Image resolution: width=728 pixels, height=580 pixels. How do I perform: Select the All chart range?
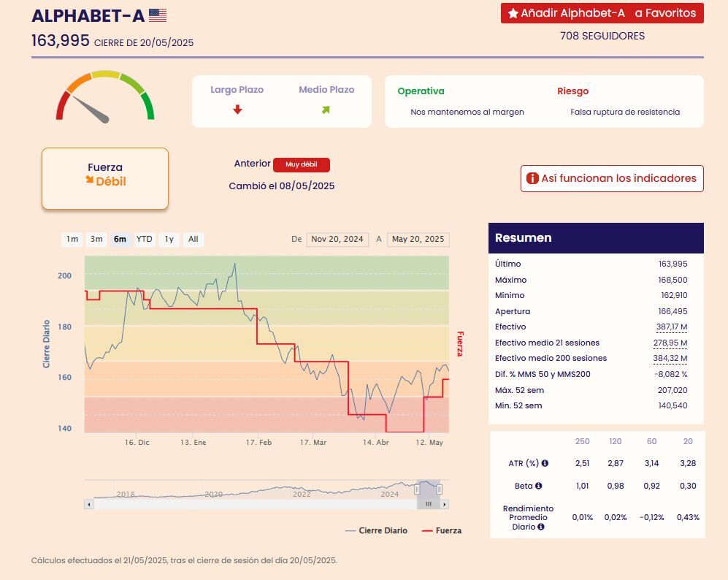[194, 239]
